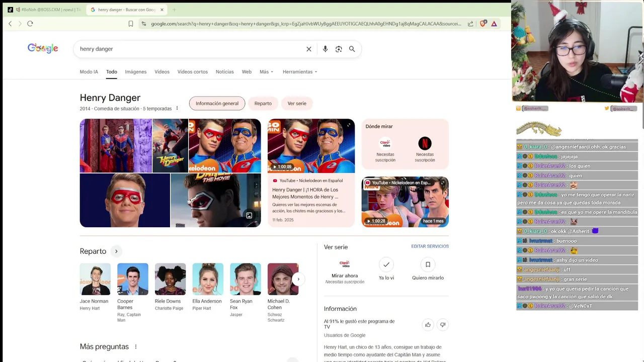Screen dimensions: 644x362
Task: Reload the page with the refresh icon
Action: click(x=30, y=24)
